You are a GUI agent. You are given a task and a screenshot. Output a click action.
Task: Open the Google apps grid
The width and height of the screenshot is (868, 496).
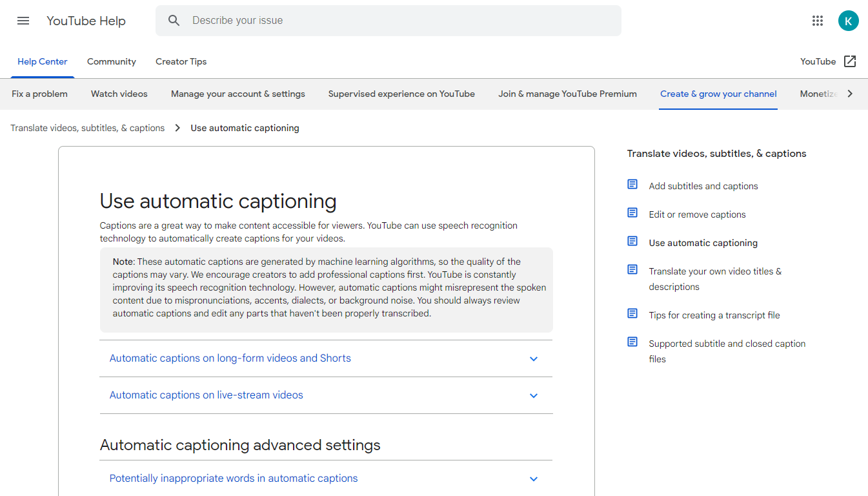coord(818,21)
